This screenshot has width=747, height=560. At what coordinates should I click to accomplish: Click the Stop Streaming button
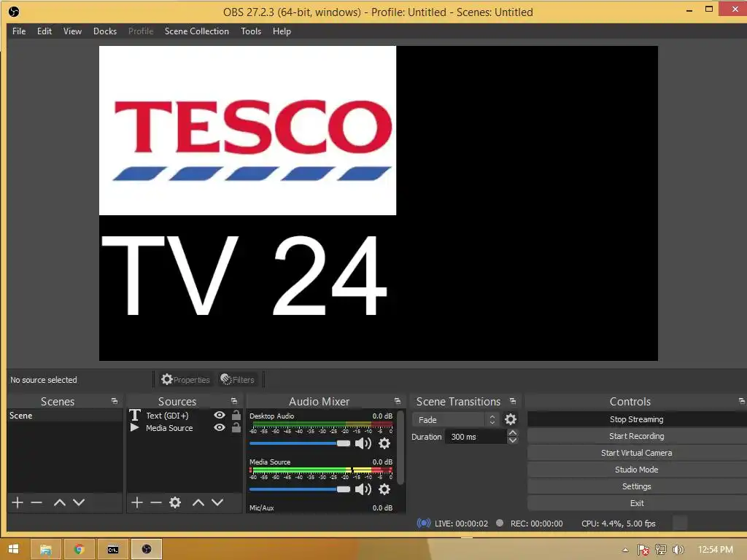636,419
